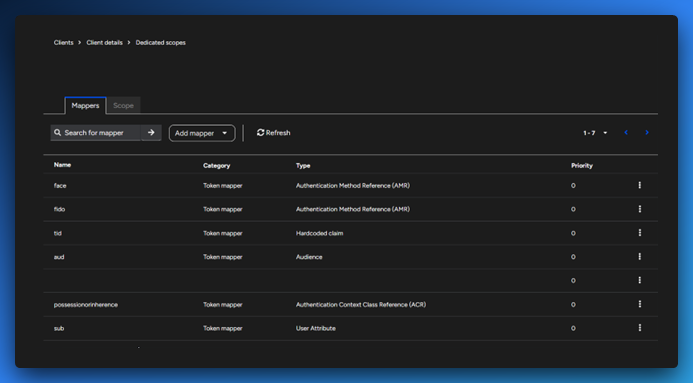Image resolution: width=693 pixels, height=383 pixels.
Task: Switch to the Mappers tab
Action: point(85,106)
